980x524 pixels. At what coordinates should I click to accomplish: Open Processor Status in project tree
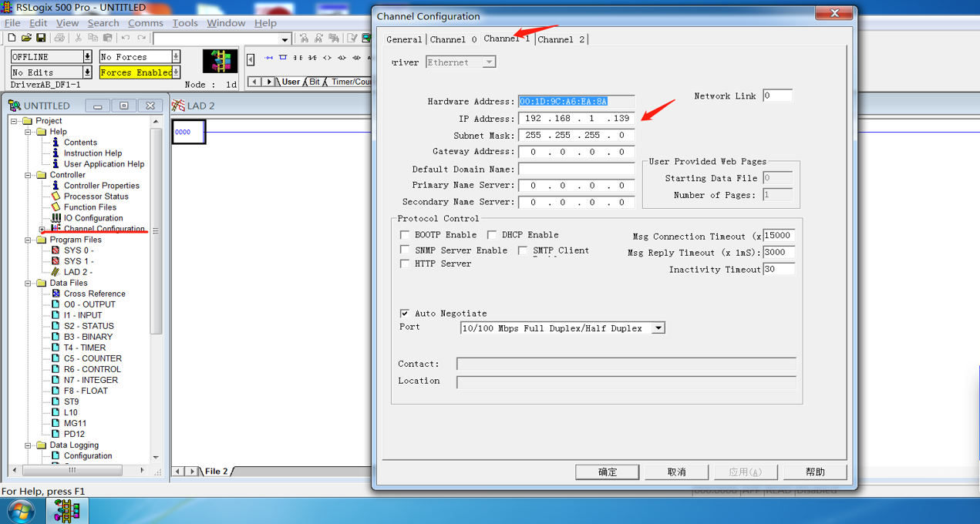96,196
